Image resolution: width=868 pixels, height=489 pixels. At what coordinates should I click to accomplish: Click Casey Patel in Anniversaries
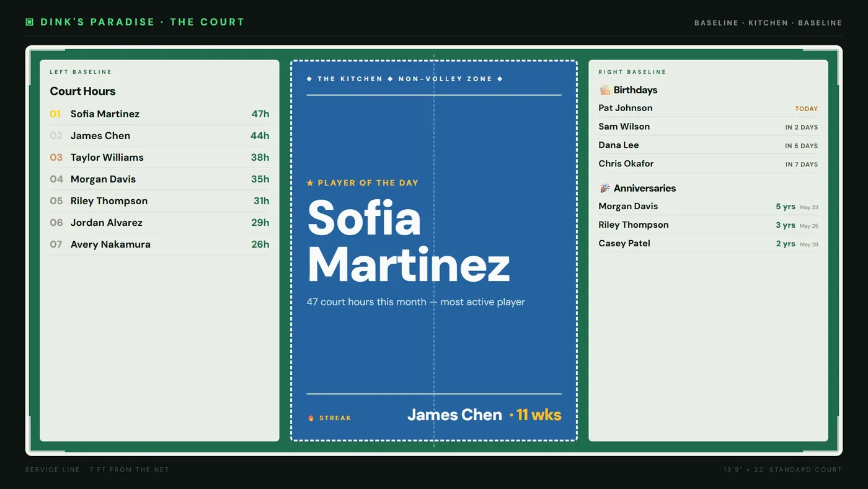coord(624,243)
